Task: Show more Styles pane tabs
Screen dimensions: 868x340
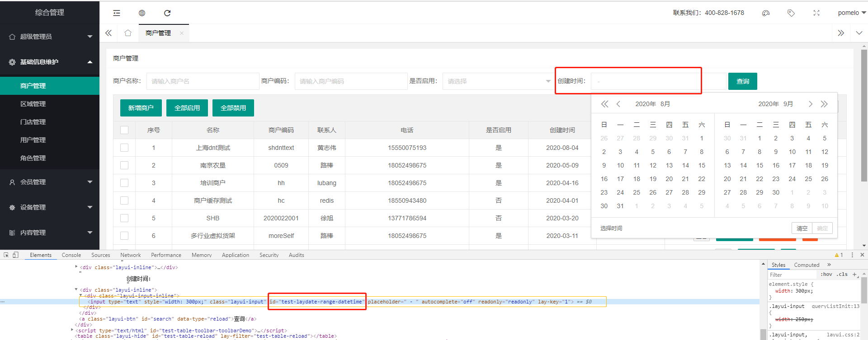Action: pyautogui.click(x=829, y=265)
